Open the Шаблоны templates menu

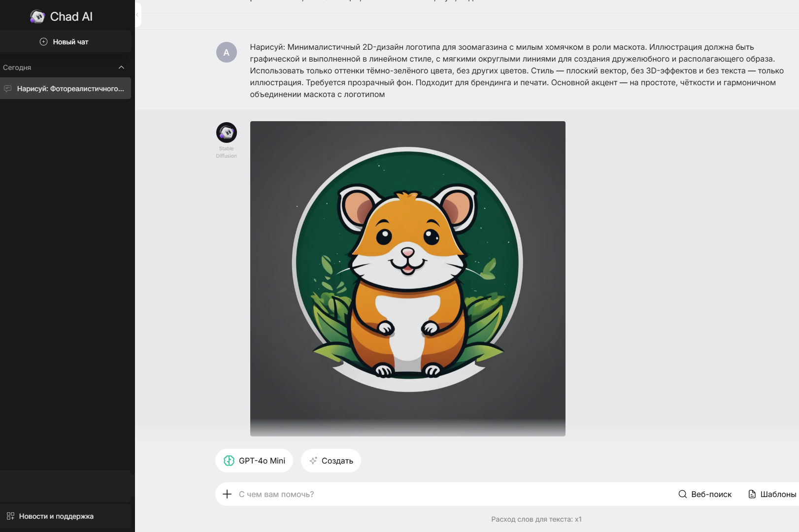pyautogui.click(x=772, y=494)
